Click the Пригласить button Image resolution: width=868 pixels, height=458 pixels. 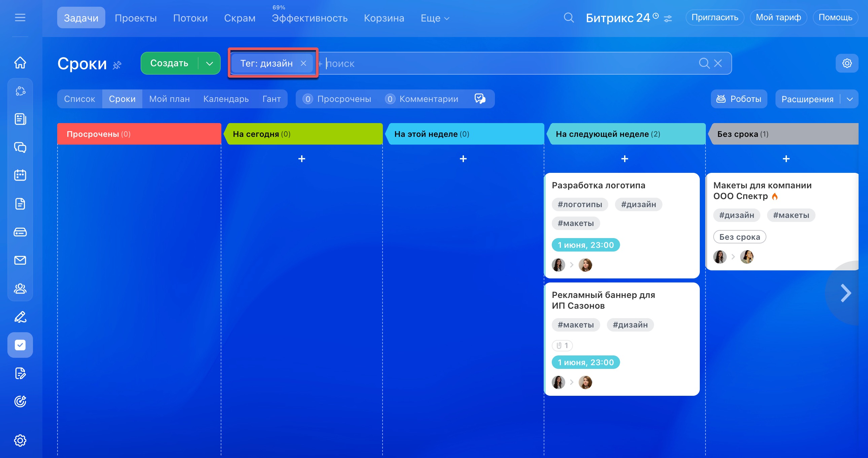[715, 17]
